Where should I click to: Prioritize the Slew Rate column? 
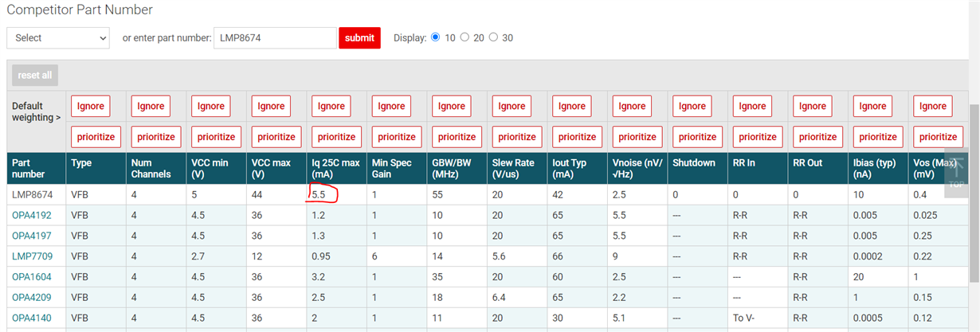pyautogui.click(x=517, y=136)
